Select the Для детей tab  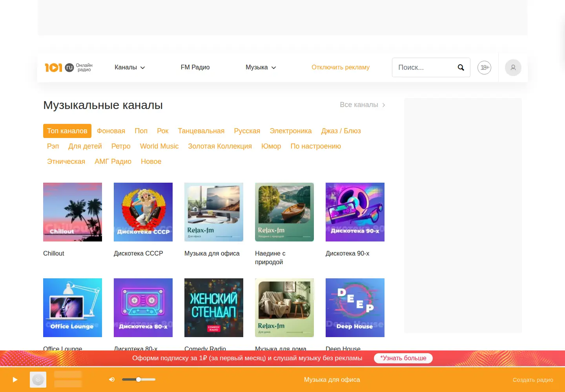pos(85,146)
